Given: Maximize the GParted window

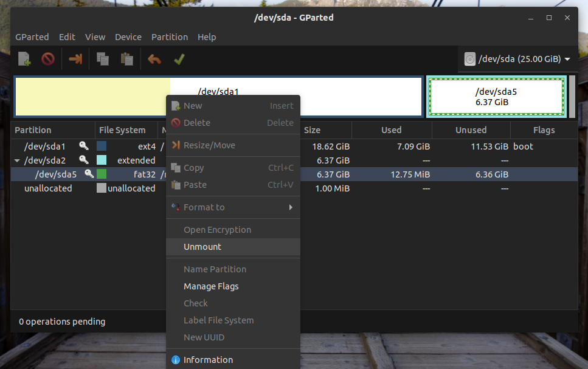Looking at the screenshot, I should (x=549, y=18).
